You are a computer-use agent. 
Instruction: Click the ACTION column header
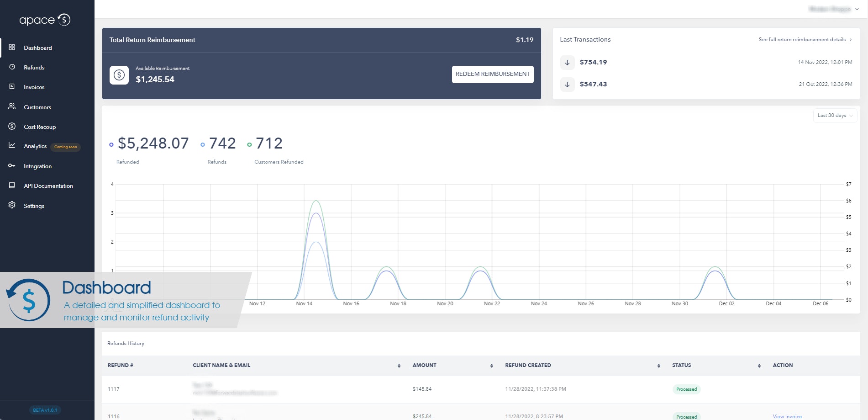[x=783, y=366]
